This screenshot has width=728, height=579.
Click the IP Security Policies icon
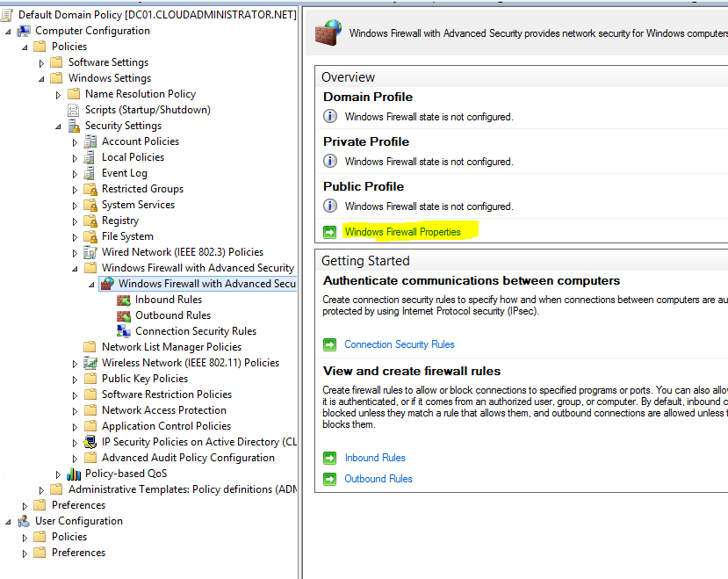(90, 442)
